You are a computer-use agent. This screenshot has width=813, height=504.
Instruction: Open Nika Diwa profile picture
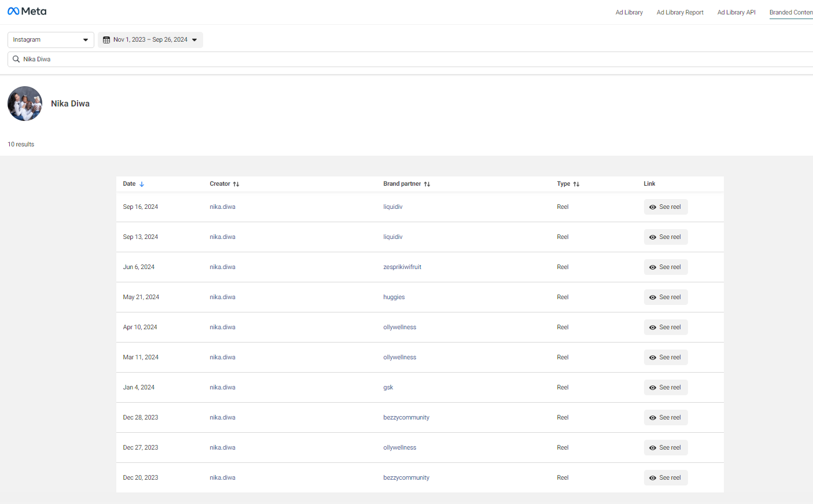[25, 104]
